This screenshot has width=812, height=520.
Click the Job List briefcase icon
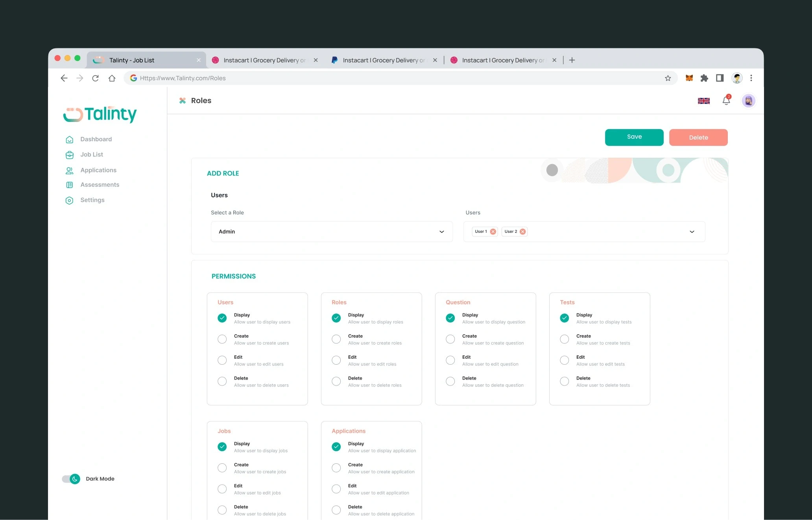(x=69, y=155)
